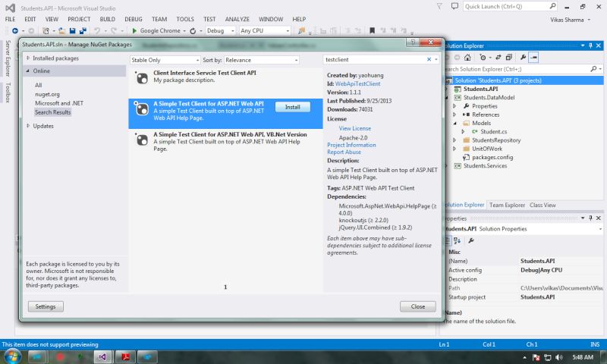Click the NuGet dialog help question button

point(413,42)
